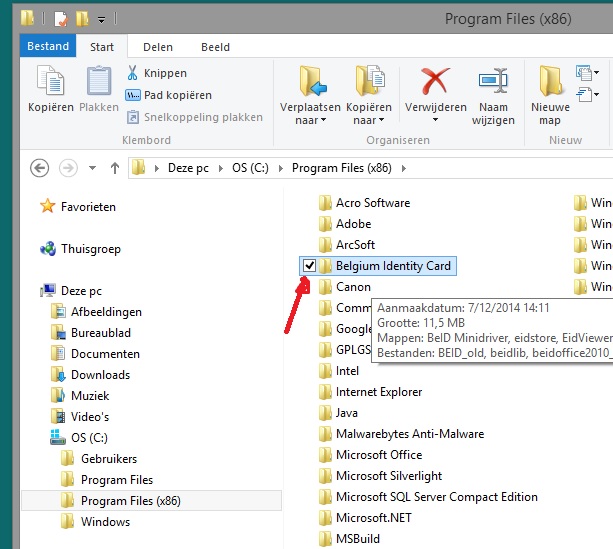Click OS (C:) in address bar
613x549 pixels.
(250, 168)
